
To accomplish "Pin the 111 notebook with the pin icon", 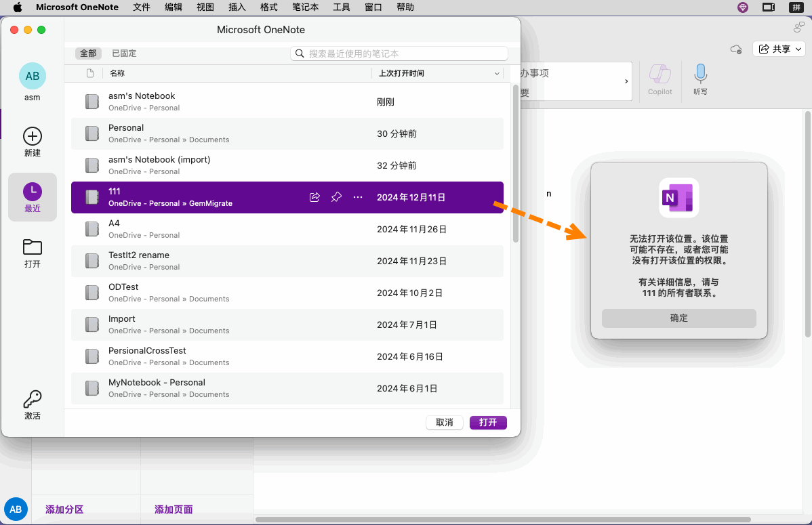I will [x=336, y=197].
